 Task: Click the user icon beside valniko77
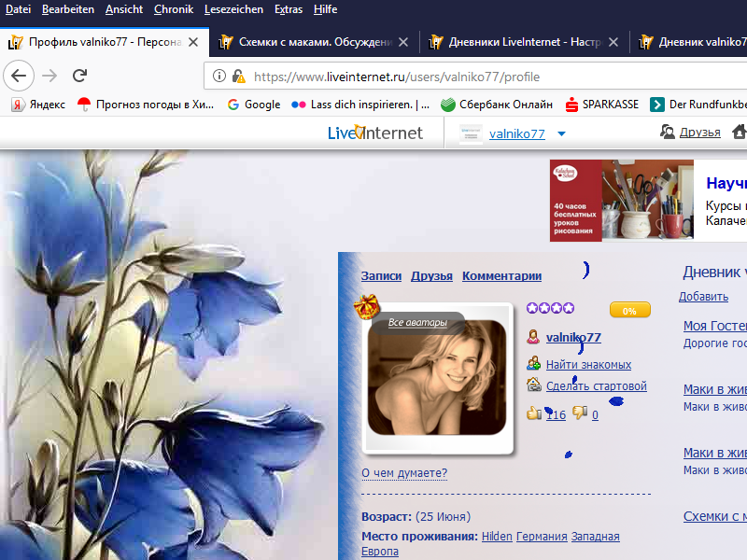click(x=533, y=337)
